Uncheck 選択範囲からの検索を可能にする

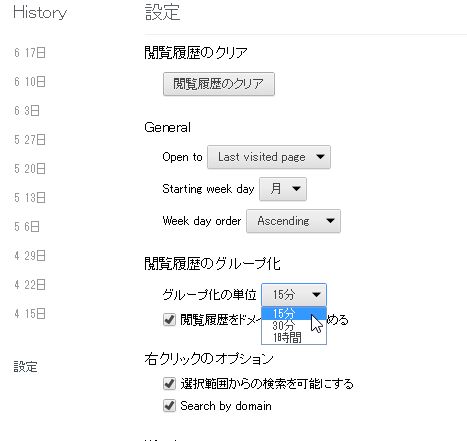click(169, 384)
